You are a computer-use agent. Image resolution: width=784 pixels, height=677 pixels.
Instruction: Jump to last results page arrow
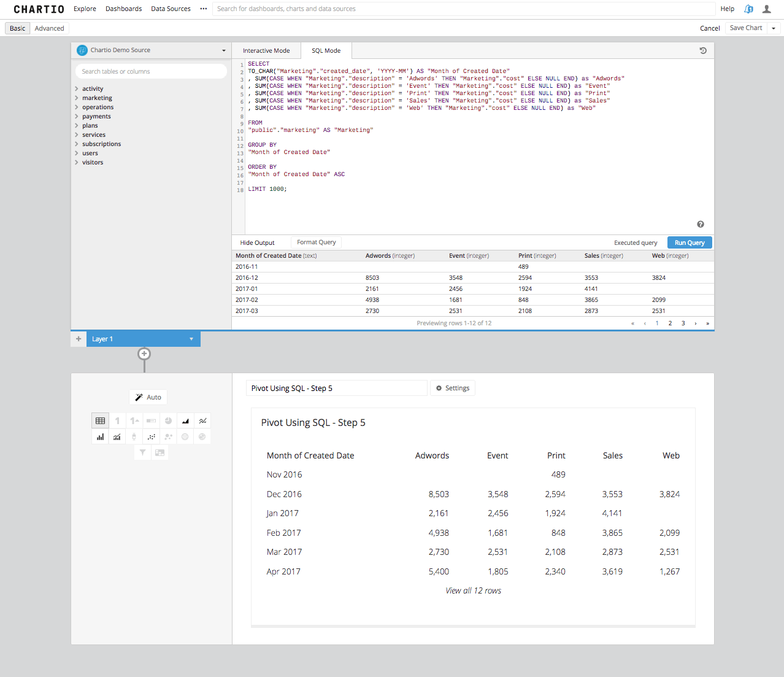[x=708, y=323]
